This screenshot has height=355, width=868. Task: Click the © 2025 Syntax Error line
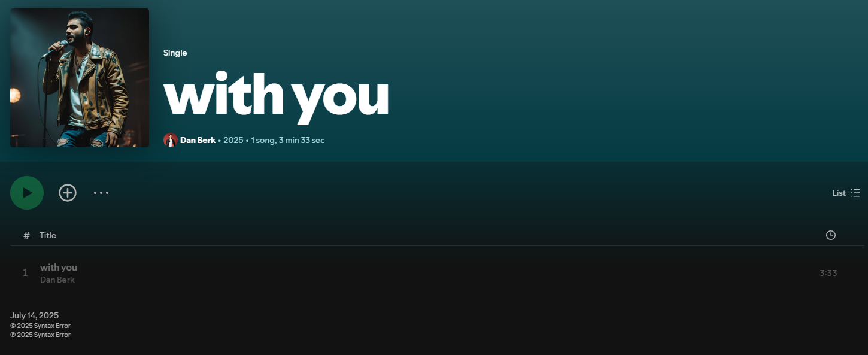tap(40, 326)
